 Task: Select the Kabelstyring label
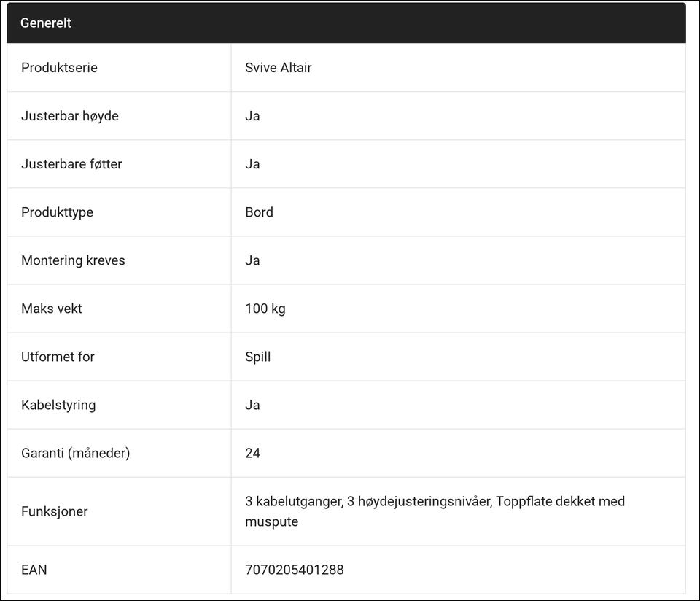[58, 405]
